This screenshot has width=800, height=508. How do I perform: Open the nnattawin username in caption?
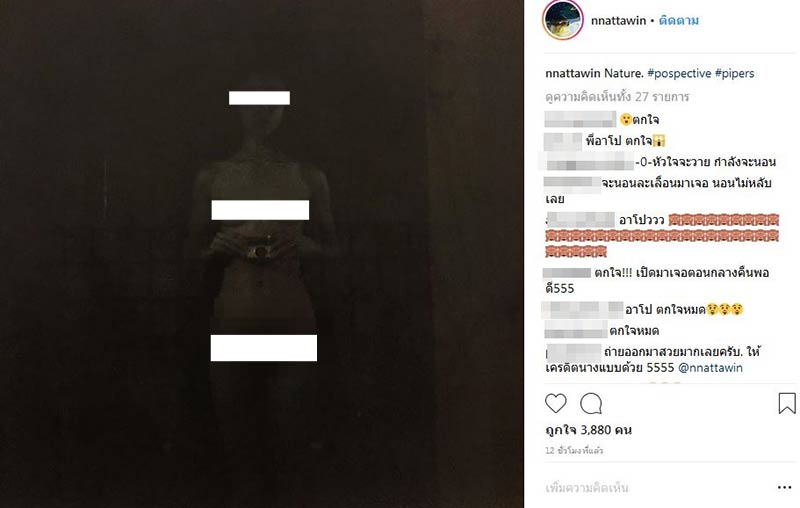(x=572, y=73)
